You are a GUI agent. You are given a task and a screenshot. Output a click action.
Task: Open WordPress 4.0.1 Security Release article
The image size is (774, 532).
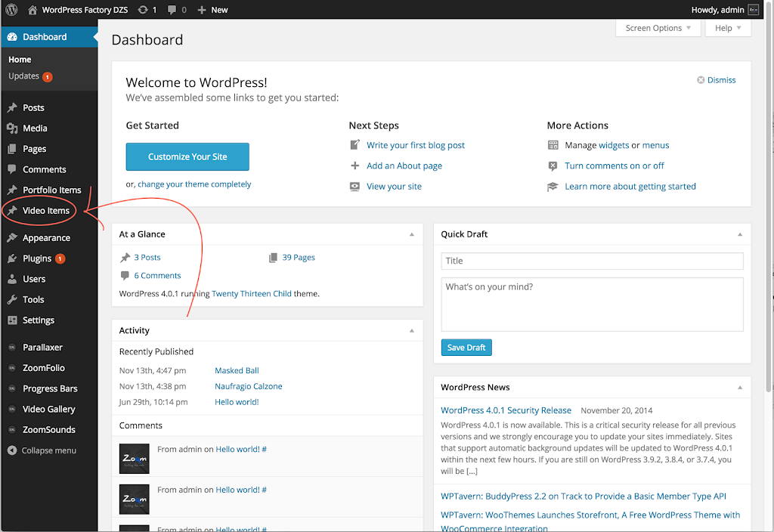coord(506,410)
